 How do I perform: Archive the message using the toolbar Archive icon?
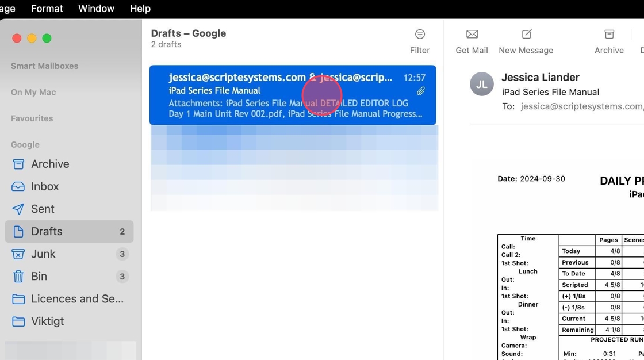(609, 34)
